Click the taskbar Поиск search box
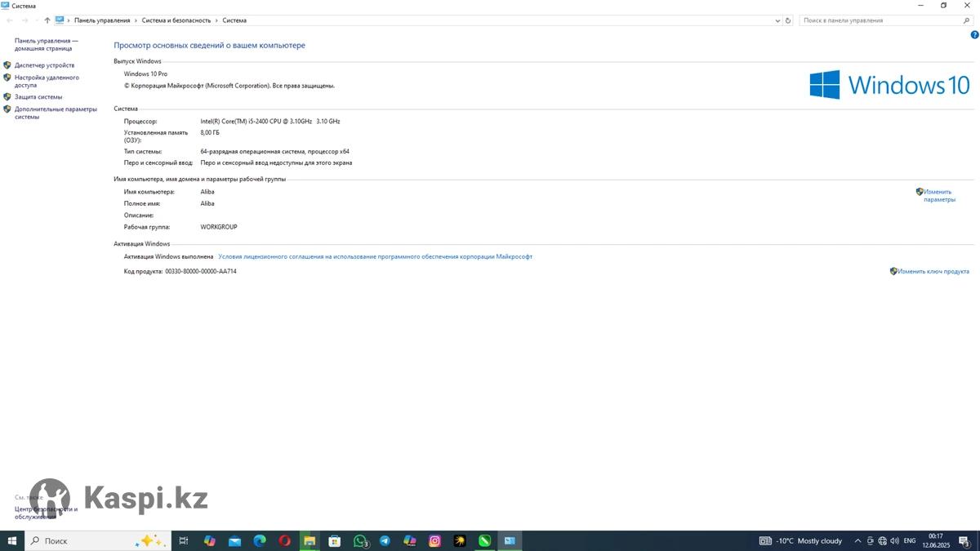The image size is (980, 551). click(x=98, y=540)
